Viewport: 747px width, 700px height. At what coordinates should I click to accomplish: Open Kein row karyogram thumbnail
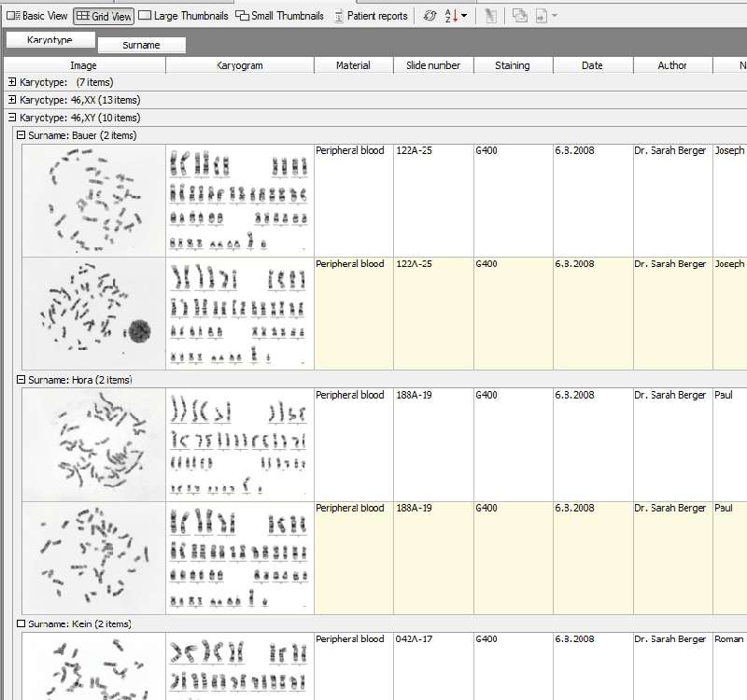[240, 666]
